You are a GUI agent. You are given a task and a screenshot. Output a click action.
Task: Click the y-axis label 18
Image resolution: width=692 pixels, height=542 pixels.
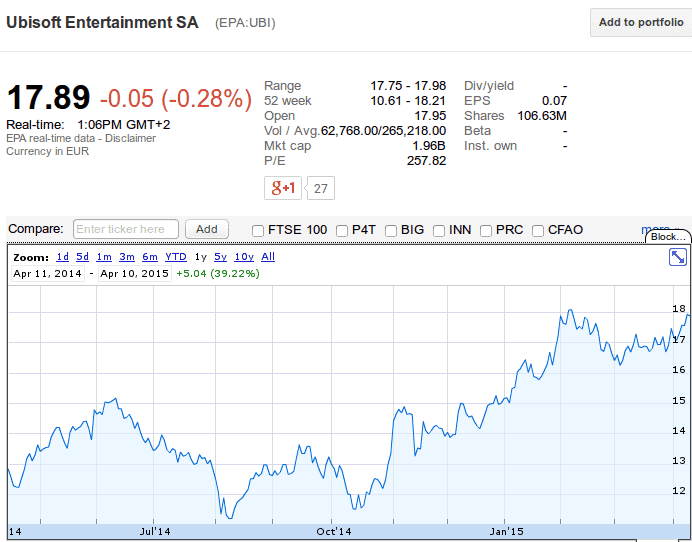679,309
